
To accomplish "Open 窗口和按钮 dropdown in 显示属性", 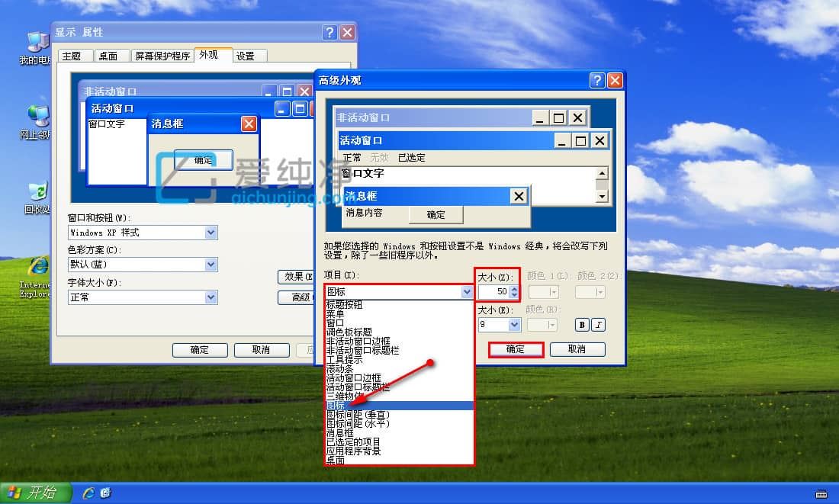I will (211, 233).
